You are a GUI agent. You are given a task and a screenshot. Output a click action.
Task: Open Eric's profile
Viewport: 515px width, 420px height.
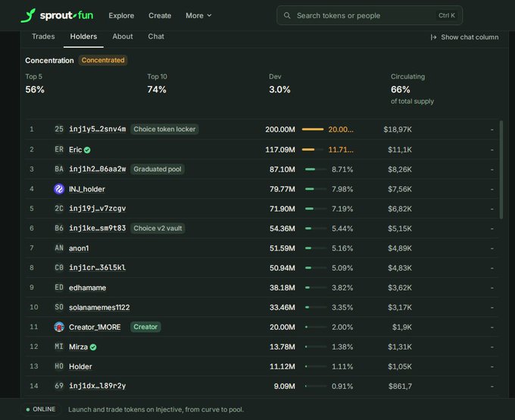(75, 150)
